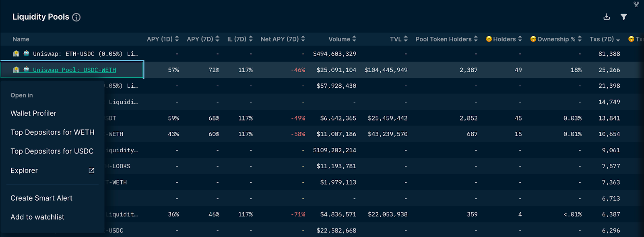
Task: Select the Uniswap: ETH-USDC (0.05%) Li… row name
Action: 85,54
